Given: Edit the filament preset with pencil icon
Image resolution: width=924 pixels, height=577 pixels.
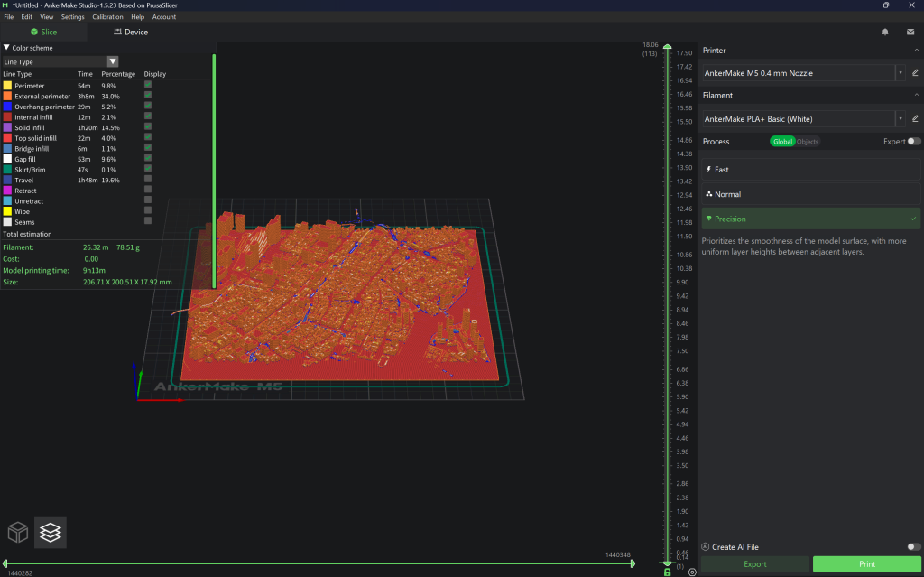Looking at the screenshot, I should tap(915, 118).
